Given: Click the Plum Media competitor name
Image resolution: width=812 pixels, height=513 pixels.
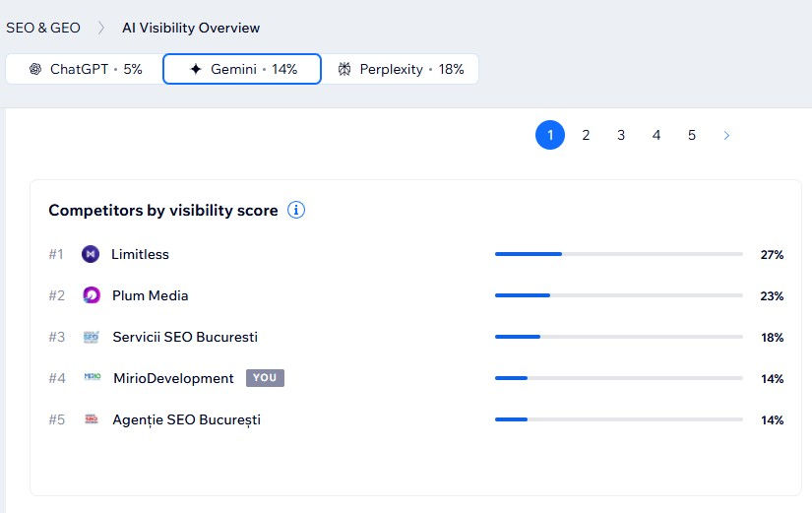Looking at the screenshot, I should point(151,295).
